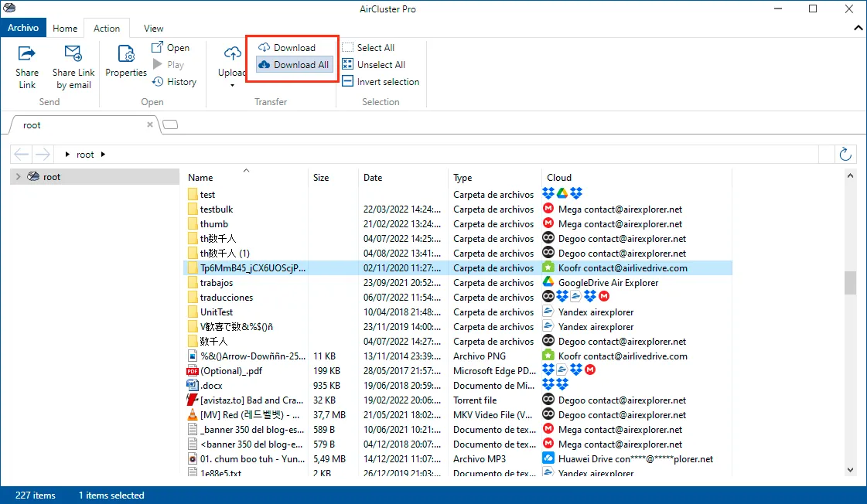Select the %&()Arrow-Dowññn-25 PNG file

(x=253, y=356)
